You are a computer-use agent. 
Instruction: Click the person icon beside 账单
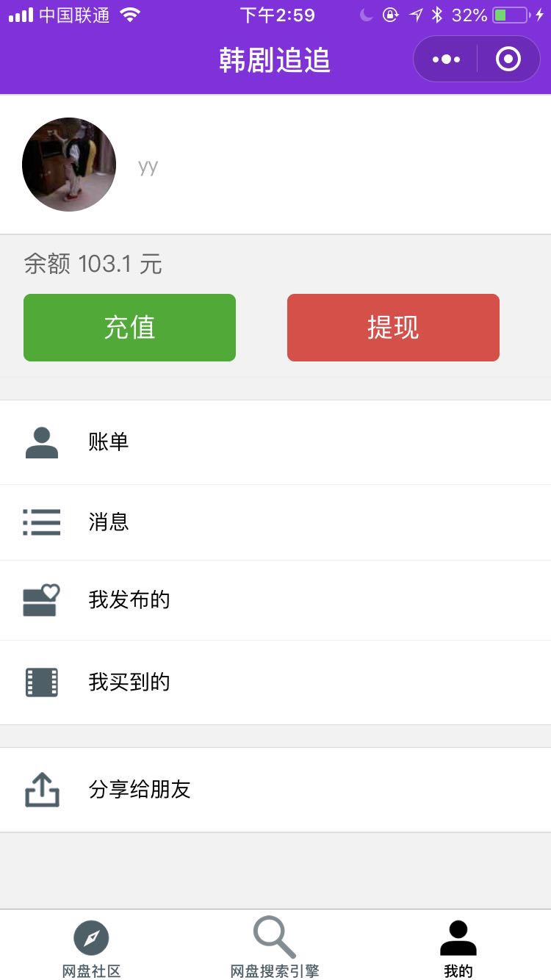click(x=42, y=443)
